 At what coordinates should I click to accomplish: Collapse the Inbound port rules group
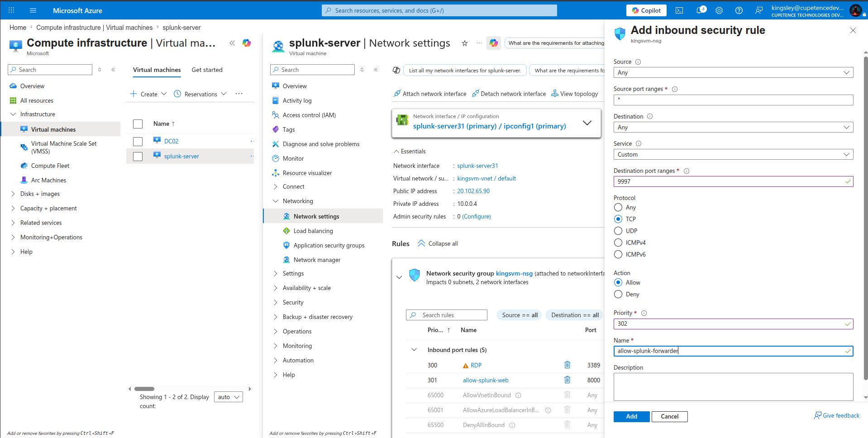coord(414,350)
